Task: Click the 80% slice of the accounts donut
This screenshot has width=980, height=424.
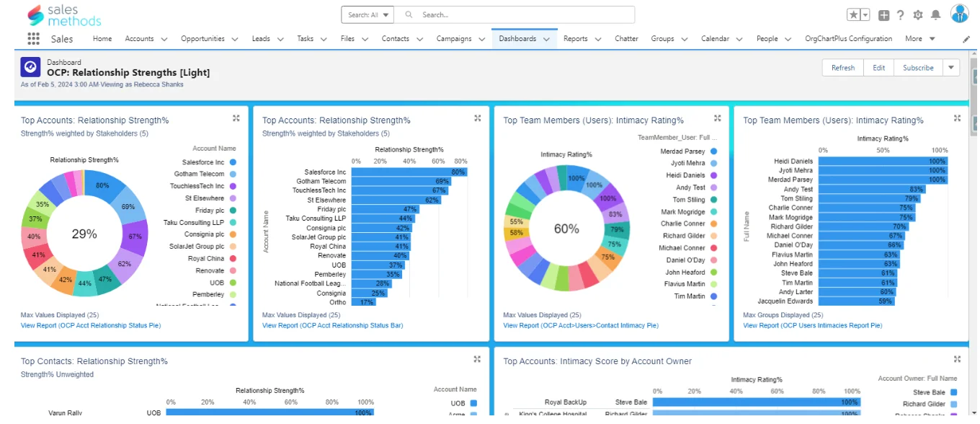Action: pos(105,186)
